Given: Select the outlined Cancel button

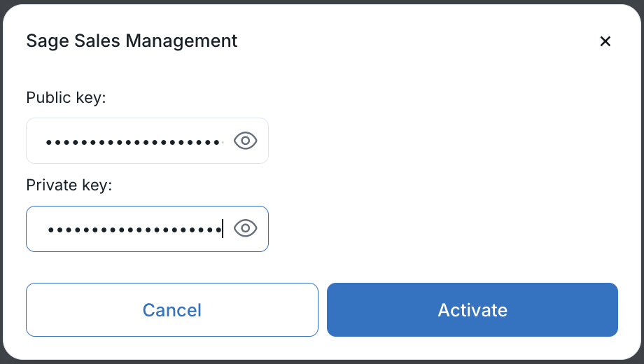Looking at the screenshot, I should coord(172,309).
